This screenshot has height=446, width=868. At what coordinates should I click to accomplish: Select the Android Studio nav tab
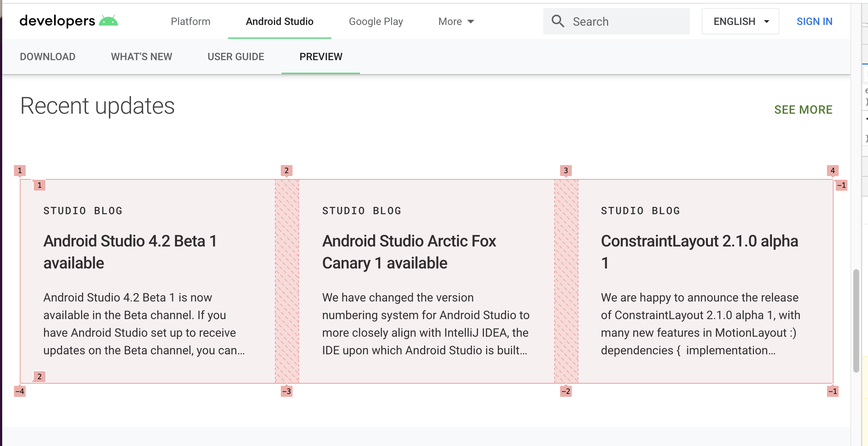coord(279,22)
